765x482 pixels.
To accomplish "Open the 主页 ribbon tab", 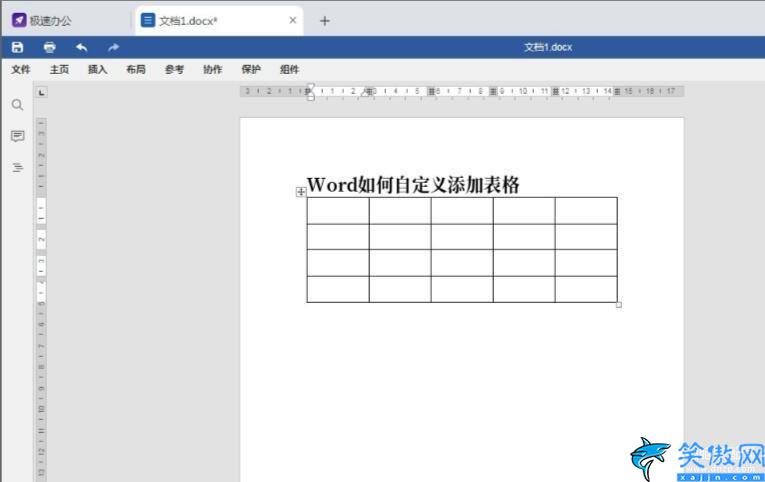I will click(x=60, y=69).
